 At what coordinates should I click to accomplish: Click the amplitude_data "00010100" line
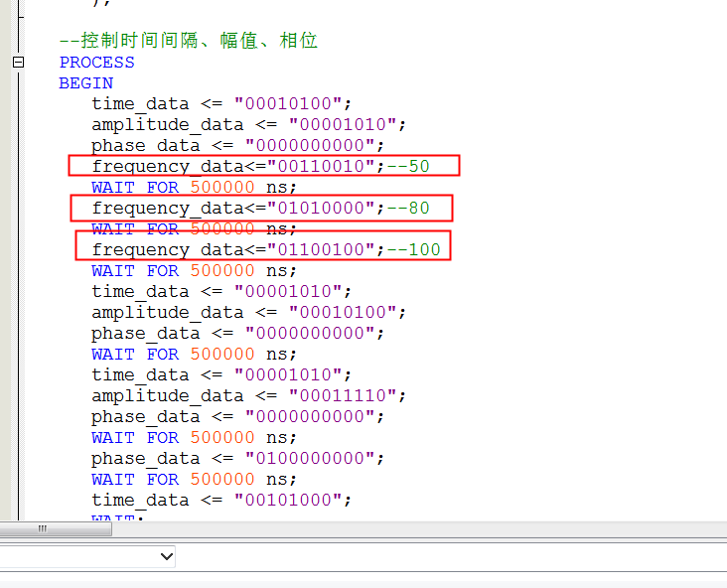pyautogui.click(x=248, y=313)
